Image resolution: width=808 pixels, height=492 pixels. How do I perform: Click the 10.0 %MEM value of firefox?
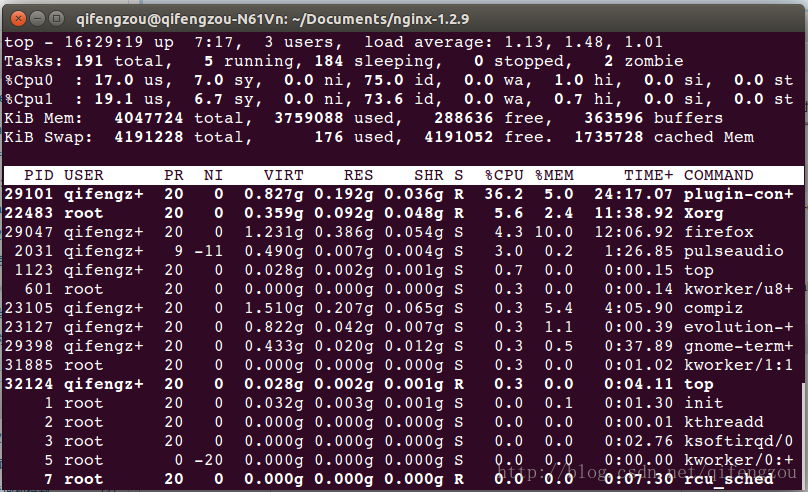[x=554, y=232]
